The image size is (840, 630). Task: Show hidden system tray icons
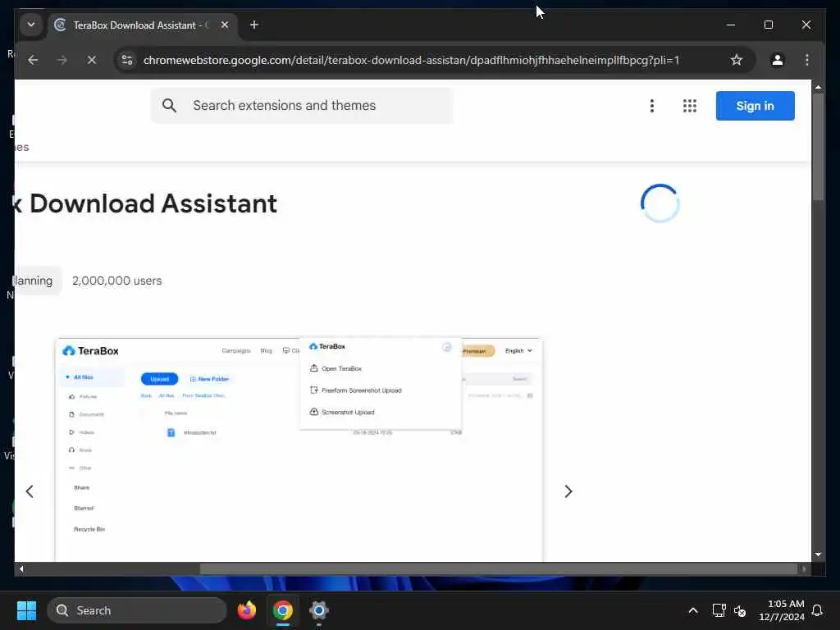point(692,610)
